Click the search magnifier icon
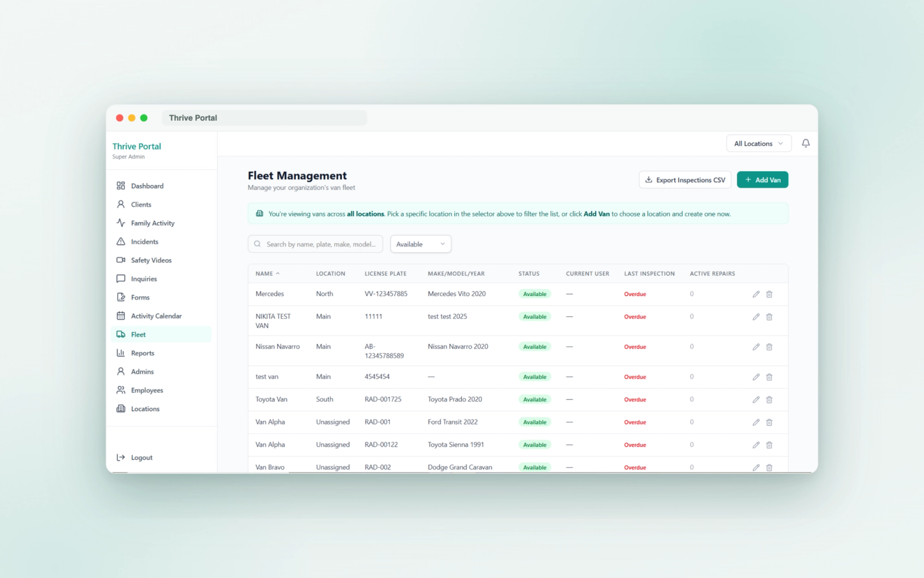Screen dimensions: 924x578 point(258,244)
